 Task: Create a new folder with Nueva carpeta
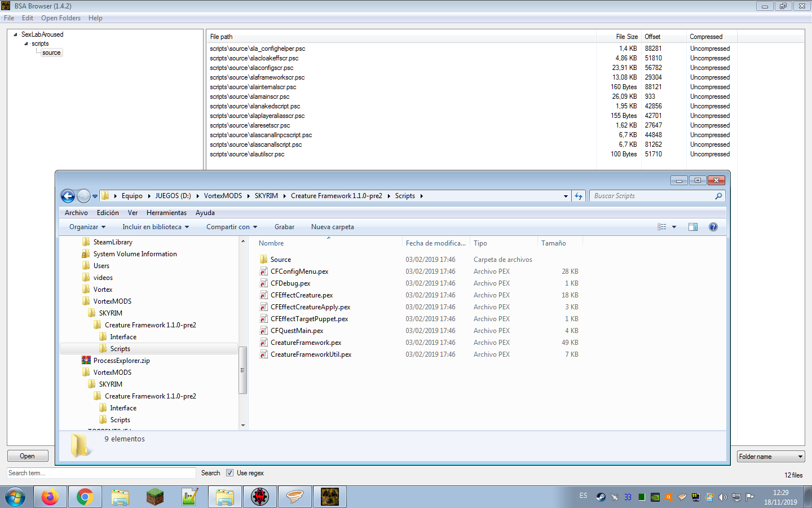333,227
